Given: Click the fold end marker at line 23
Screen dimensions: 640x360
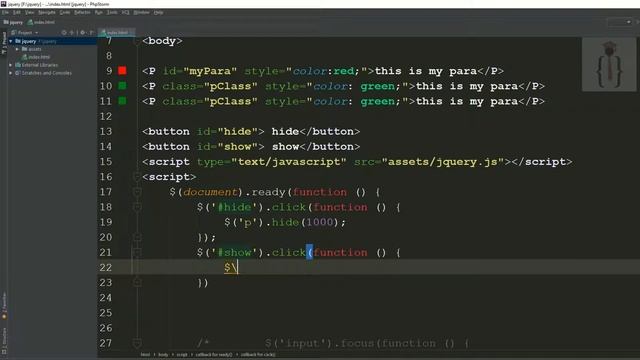Looking at the screenshot, I should coord(137,282).
